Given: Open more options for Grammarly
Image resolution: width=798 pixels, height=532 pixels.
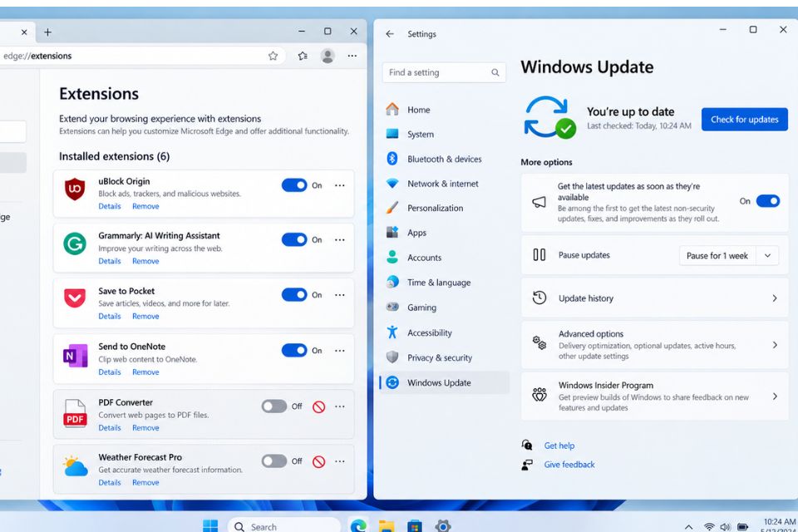Looking at the screenshot, I should pos(339,239).
